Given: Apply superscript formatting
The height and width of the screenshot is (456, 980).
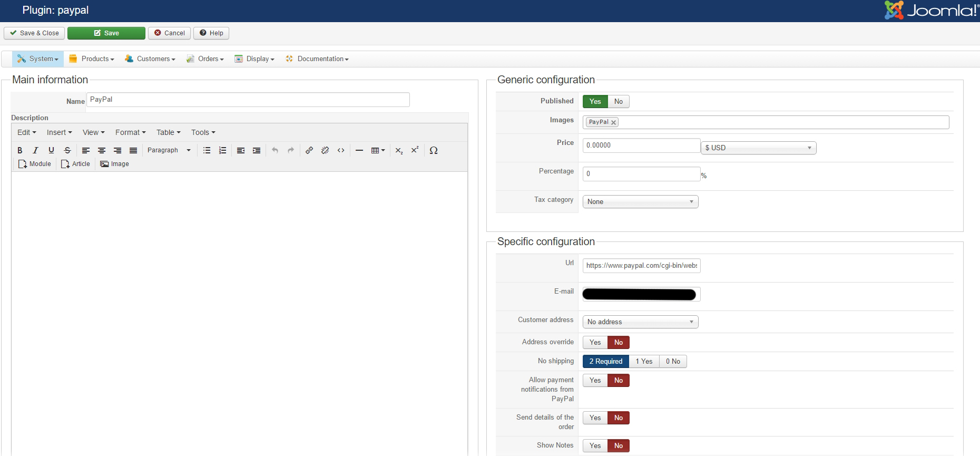Looking at the screenshot, I should pyautogui.click(x=415, y=150).
